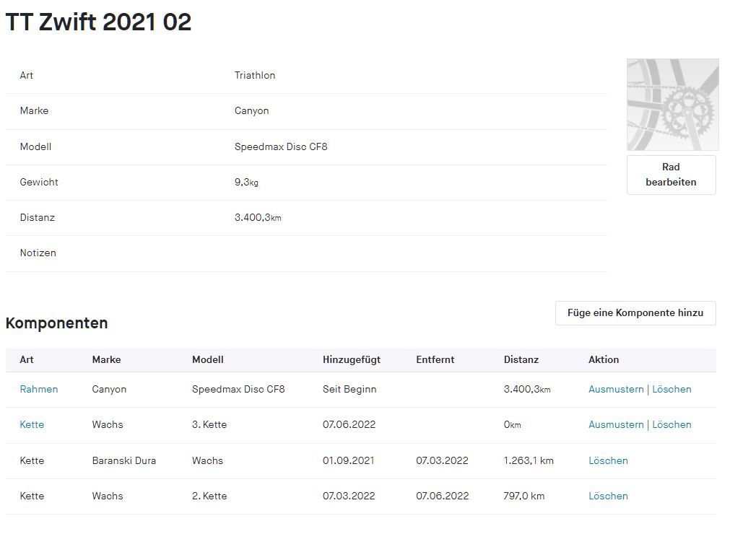756x534 pixels.
Task: Click the Rad bearbeiten button
Action: 671,175
